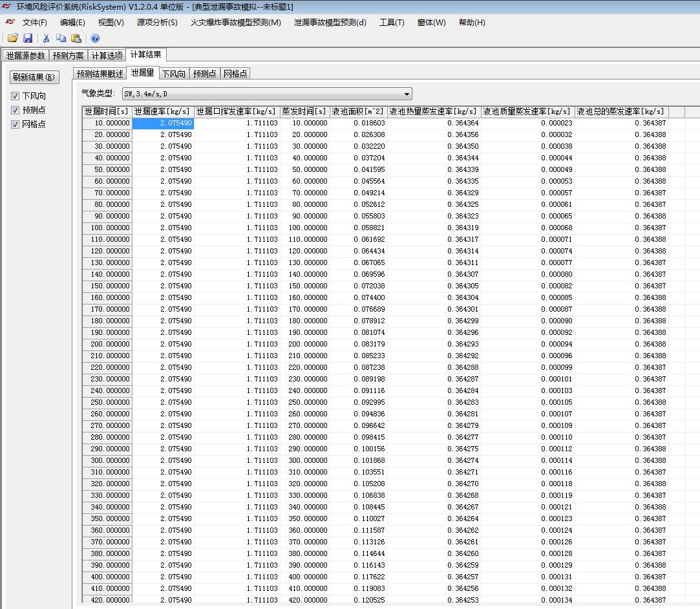700x609 pixels.
Task: Select highlighted cell 2.075490 in first row
Action: click(x=163, y=123)
